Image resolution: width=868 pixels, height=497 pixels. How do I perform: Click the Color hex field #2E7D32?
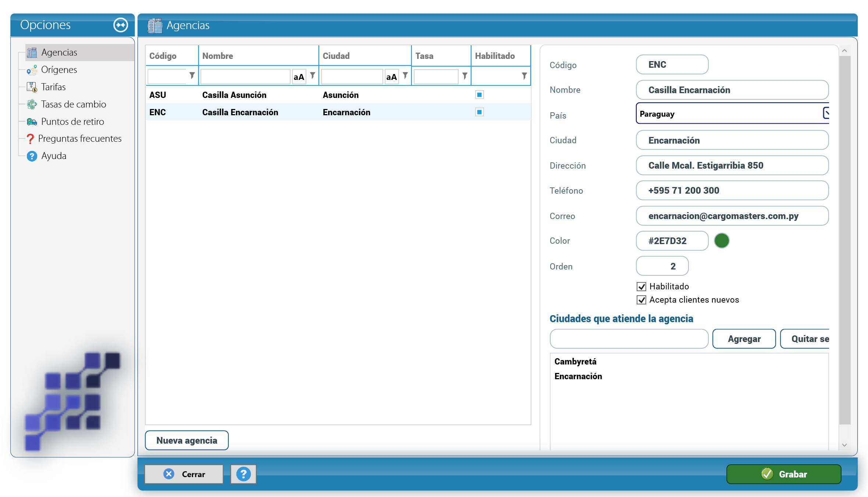[672, 241]
